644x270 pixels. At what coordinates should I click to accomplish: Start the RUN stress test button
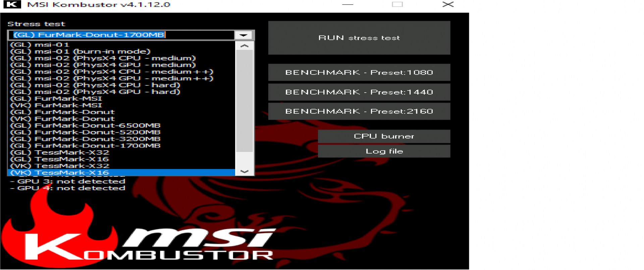point(359,38)
